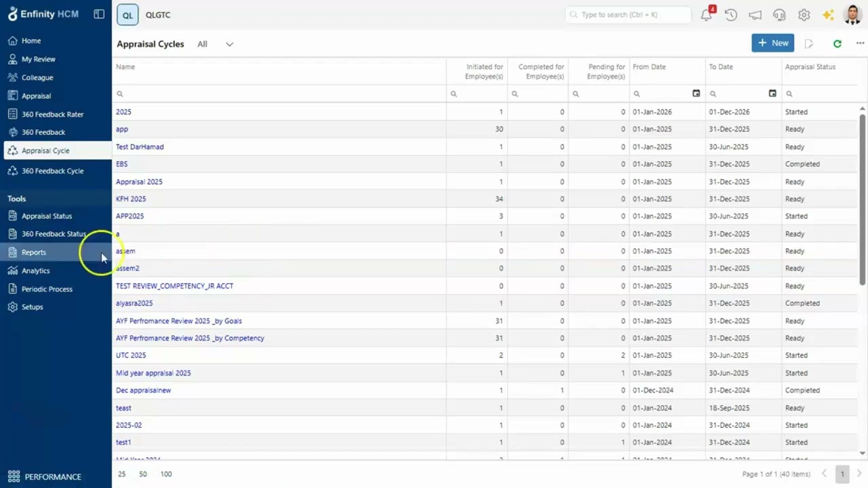This screenshot has width=868, height=488.
Task: Click the support headset icon
Action: 779,15
